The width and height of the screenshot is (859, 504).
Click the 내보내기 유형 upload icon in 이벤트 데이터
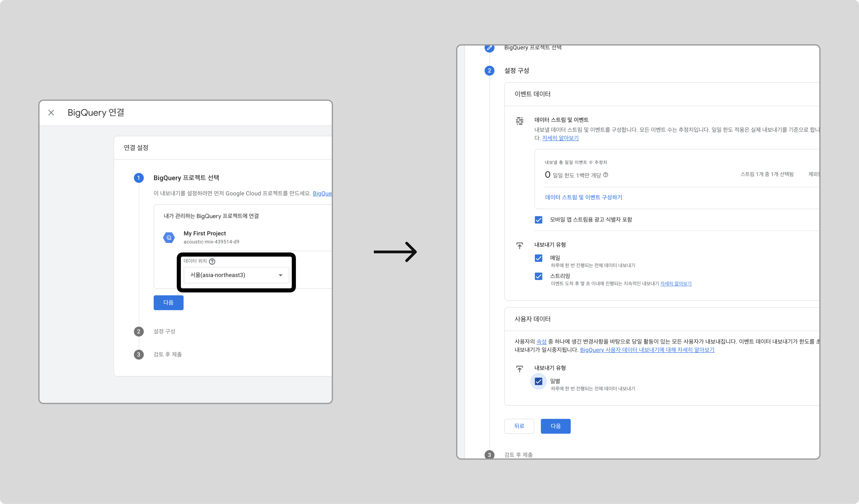click(520, 246)
